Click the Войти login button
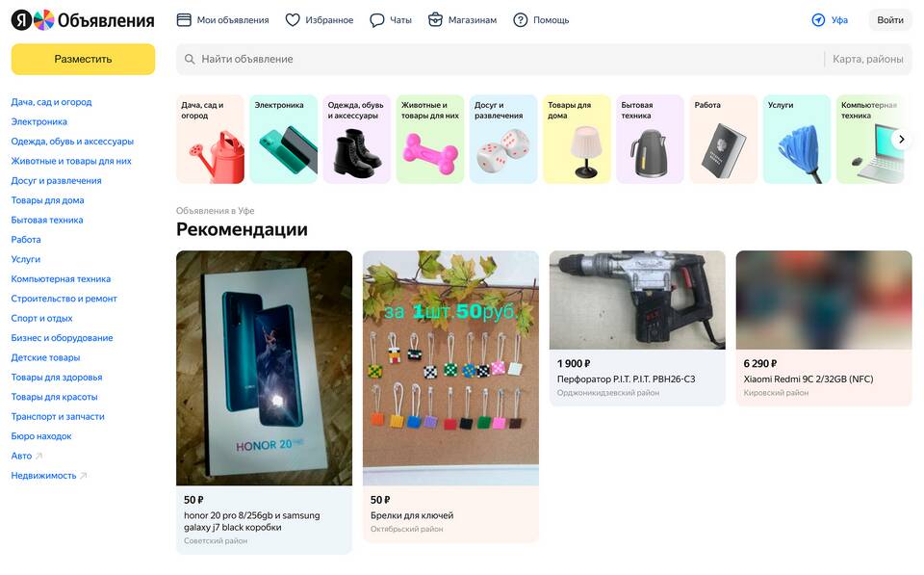 click(x=889, y=20)
